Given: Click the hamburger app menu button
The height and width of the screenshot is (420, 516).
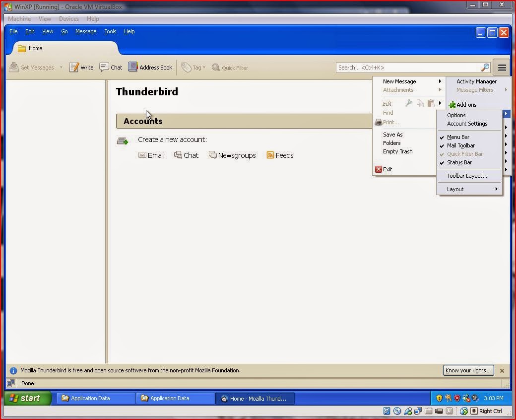Looking at the screenshot, I should click(502, 68).
